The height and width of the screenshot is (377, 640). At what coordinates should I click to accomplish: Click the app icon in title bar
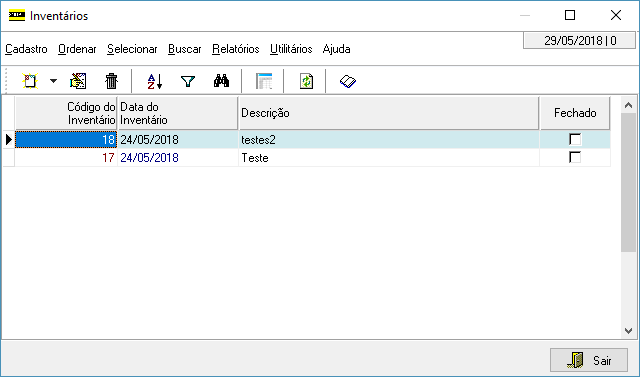pyautogui.click(x=17, y=16)
